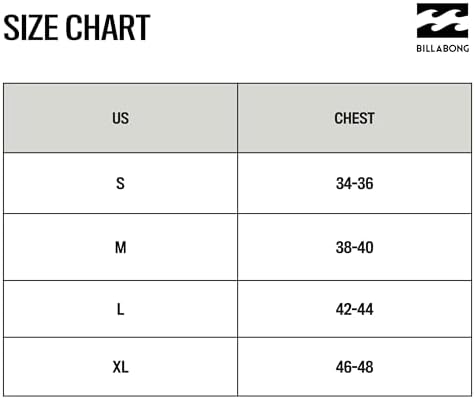Click the M size cell

[120, 248]
